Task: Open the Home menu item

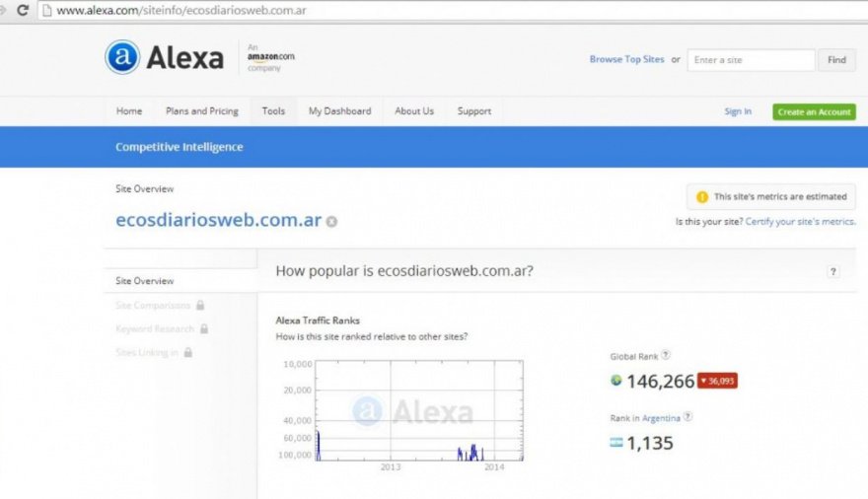Action: pos(129,111)
